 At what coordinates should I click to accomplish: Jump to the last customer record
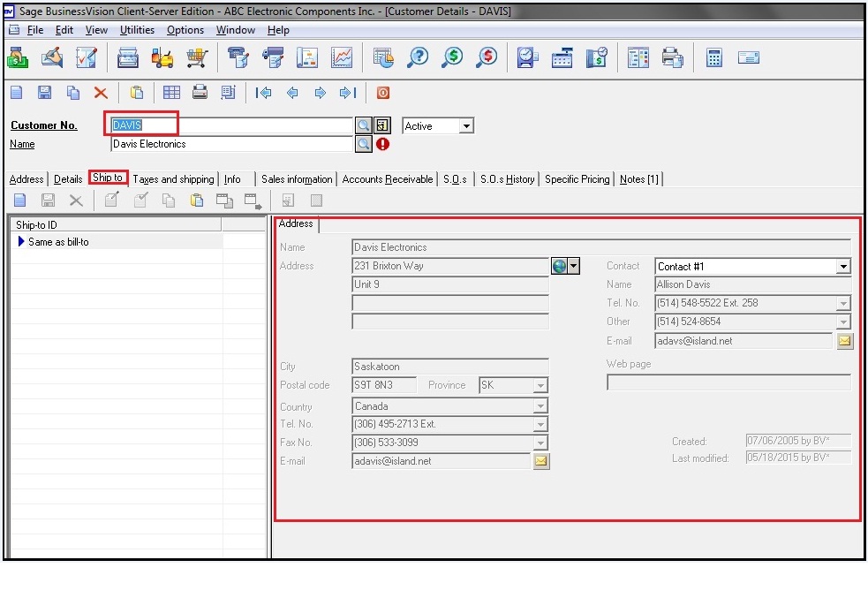click(x=348, y=93)
